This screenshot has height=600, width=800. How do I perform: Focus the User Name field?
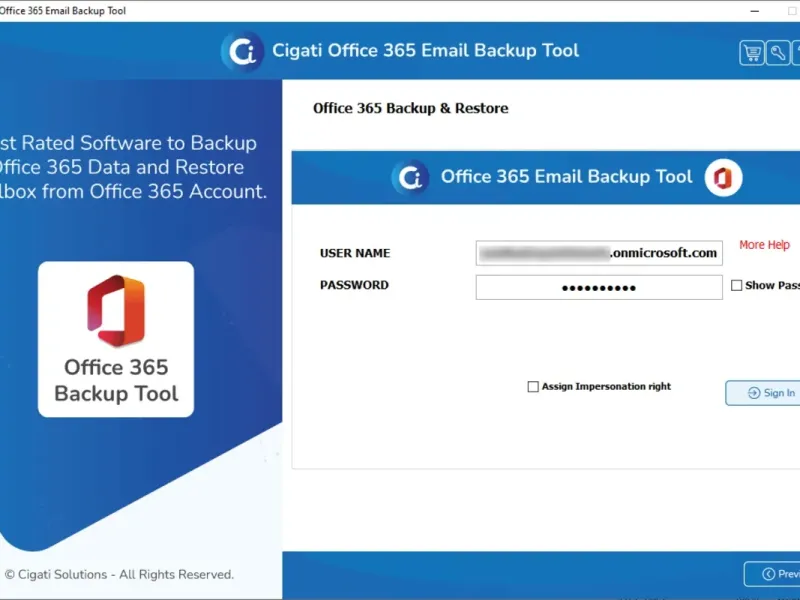pos(599,253)
